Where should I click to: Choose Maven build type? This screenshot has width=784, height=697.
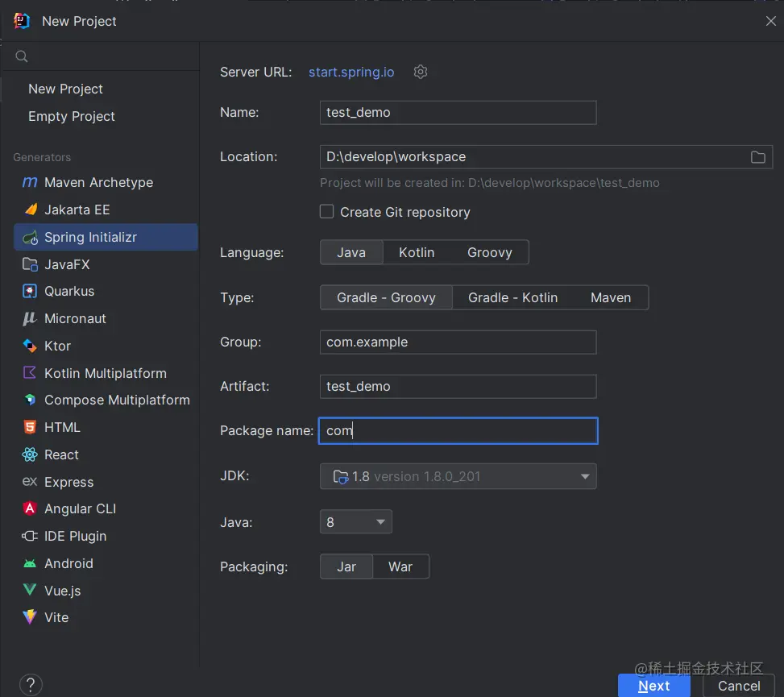tap(611, 297)
